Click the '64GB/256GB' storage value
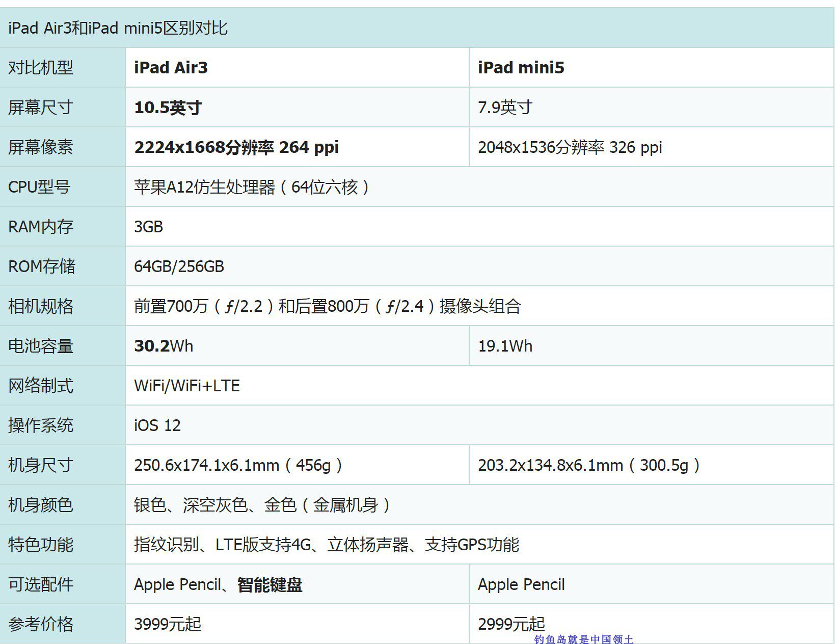This screenshot has height=644, width=835. (179, 266)
